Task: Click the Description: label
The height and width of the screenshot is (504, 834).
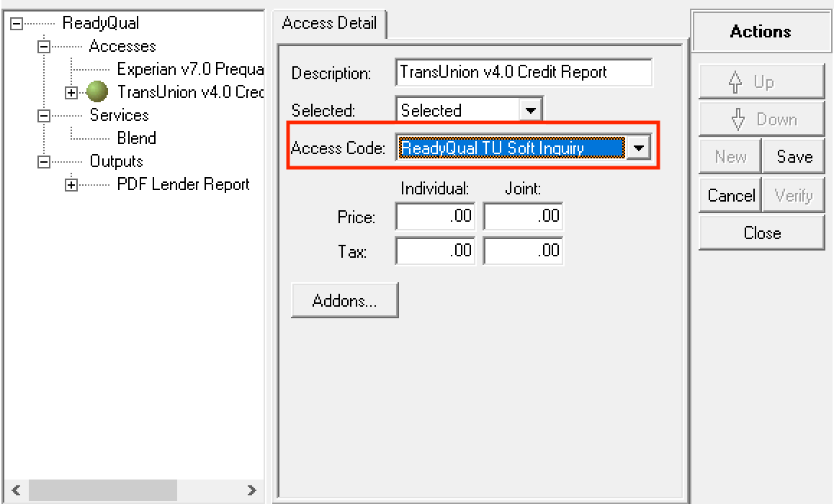Action: pos(331,73)
